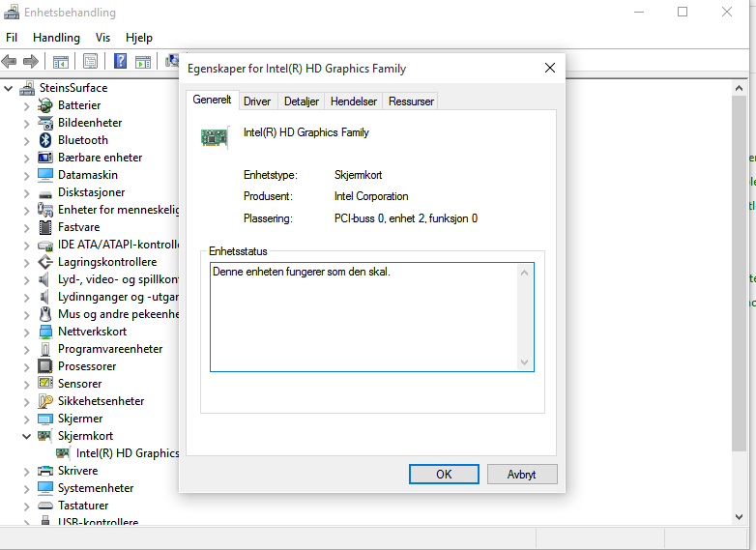Click the Enhetsstatus scroll down arrow

[x=525, y=362]
